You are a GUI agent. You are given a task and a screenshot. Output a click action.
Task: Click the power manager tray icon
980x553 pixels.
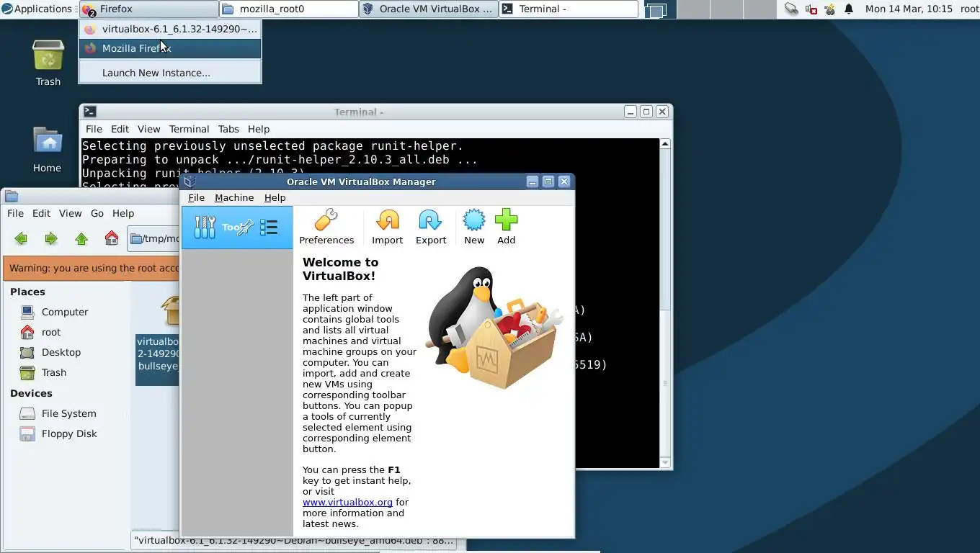829,9
